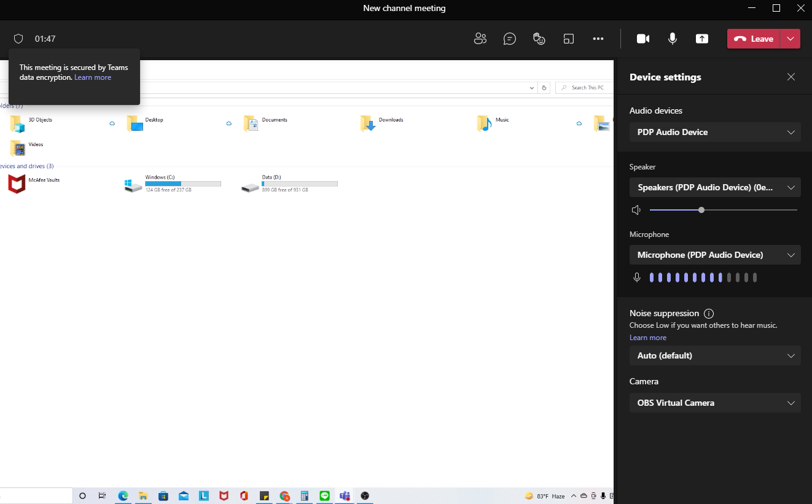The image size is (812, 504).
Task: Toggle the camera in the meeting toolbar
Action: 643,39
